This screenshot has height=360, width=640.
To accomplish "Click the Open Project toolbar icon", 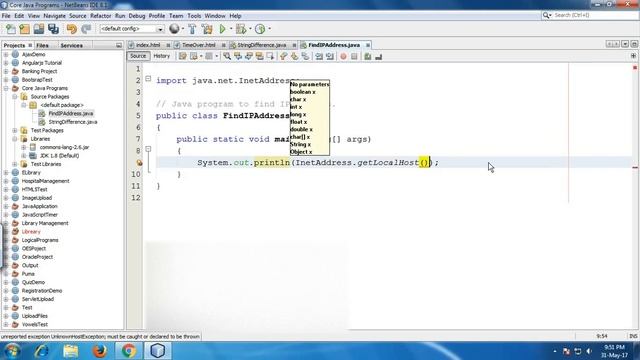I will pos(39,29).
